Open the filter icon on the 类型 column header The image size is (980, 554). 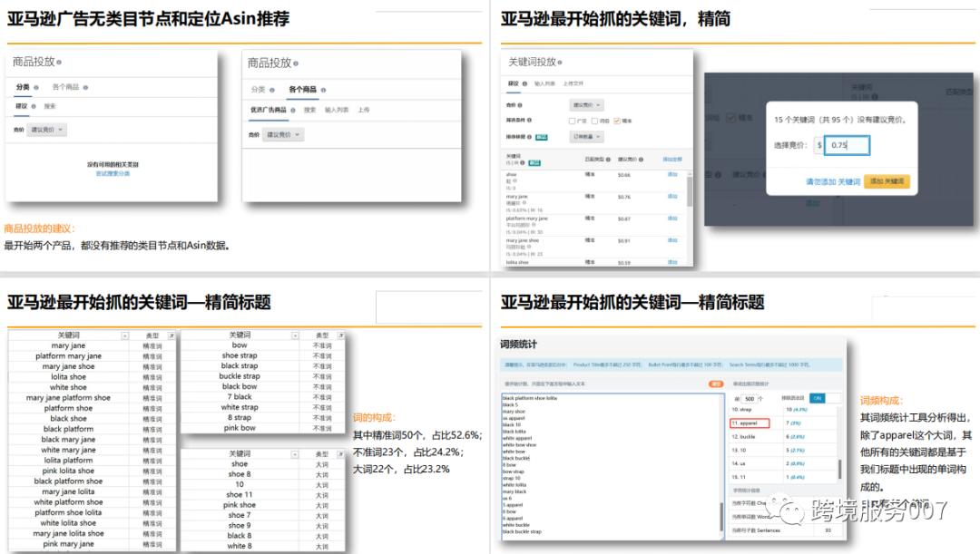pos(171,334)
